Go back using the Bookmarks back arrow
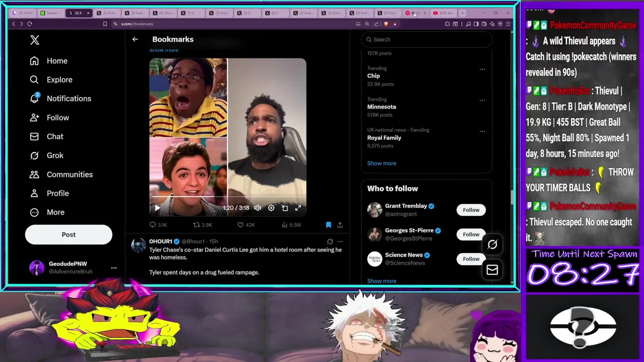The width and height of the screenshot is (644, 362). click(135, 39)
